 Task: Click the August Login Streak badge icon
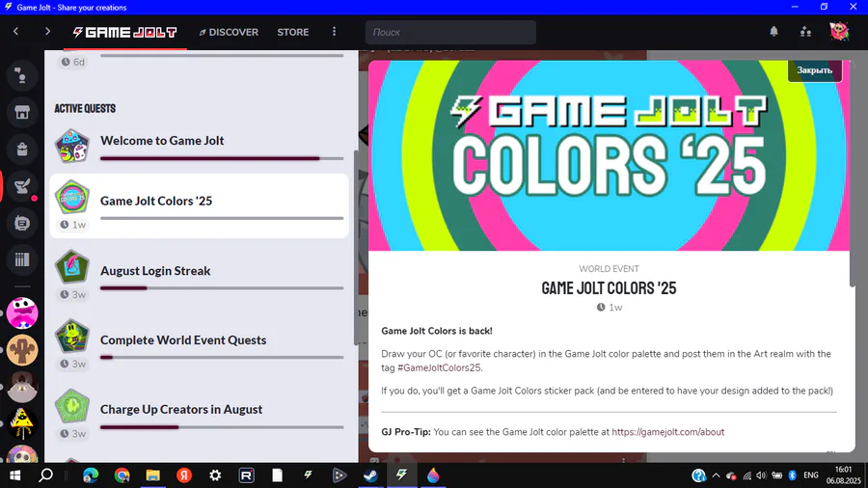click(x=72, y=267)
